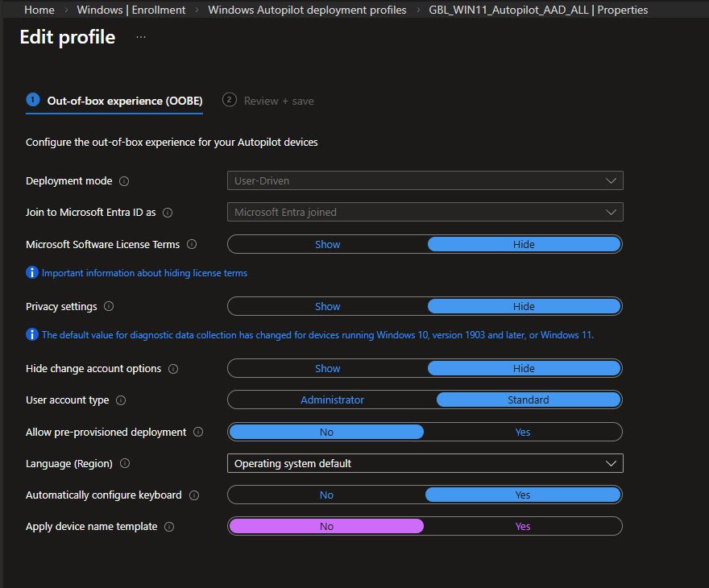Go to Windows Autopilot deployment profiles breadcrumb

coord(307,10)
